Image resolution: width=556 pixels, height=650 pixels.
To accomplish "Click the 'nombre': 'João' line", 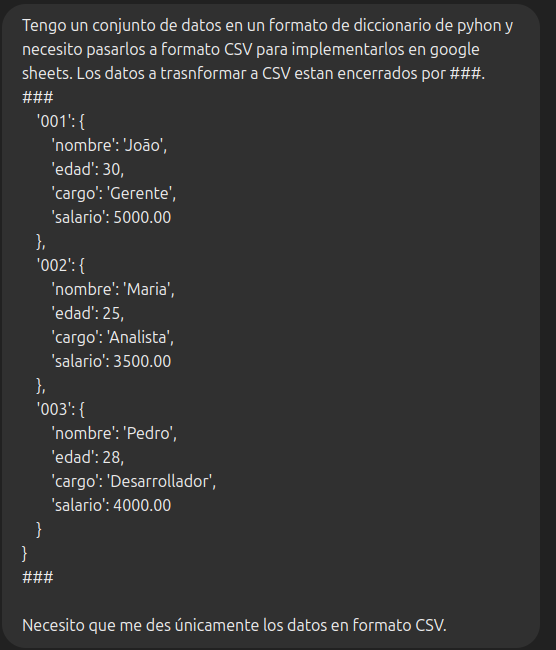I will pyautogui.click(x=109, y=146).
